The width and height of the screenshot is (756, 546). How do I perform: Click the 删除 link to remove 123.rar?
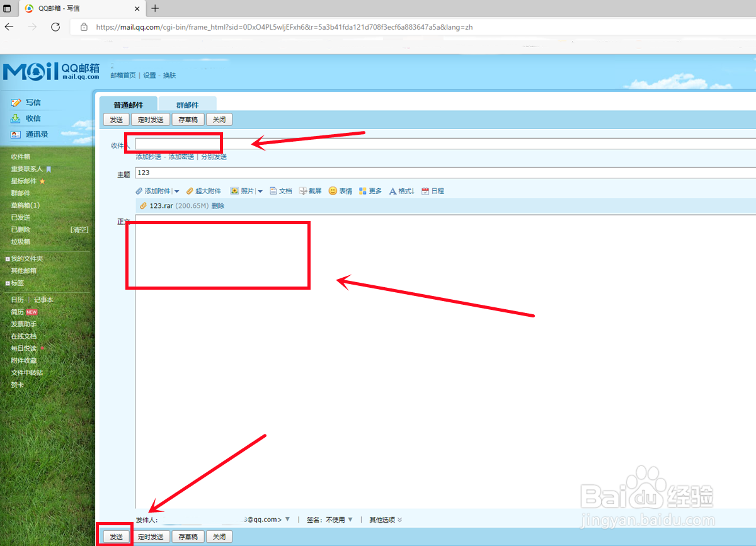217,205
